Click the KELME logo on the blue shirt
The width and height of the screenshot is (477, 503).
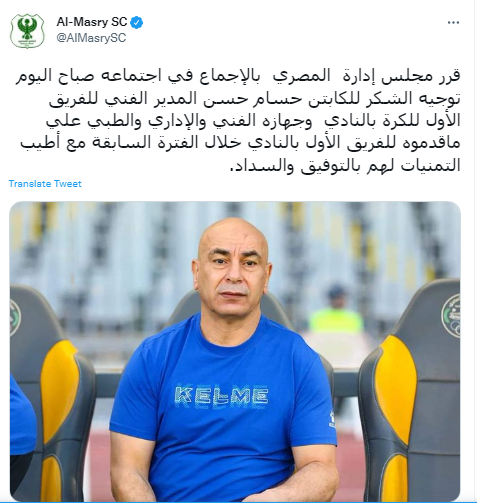(x=221, y=396)
